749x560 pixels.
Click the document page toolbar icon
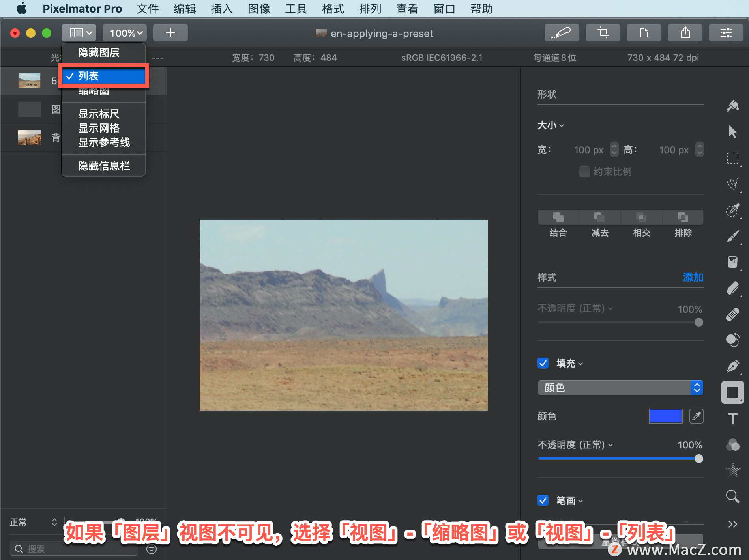(644, 33)
